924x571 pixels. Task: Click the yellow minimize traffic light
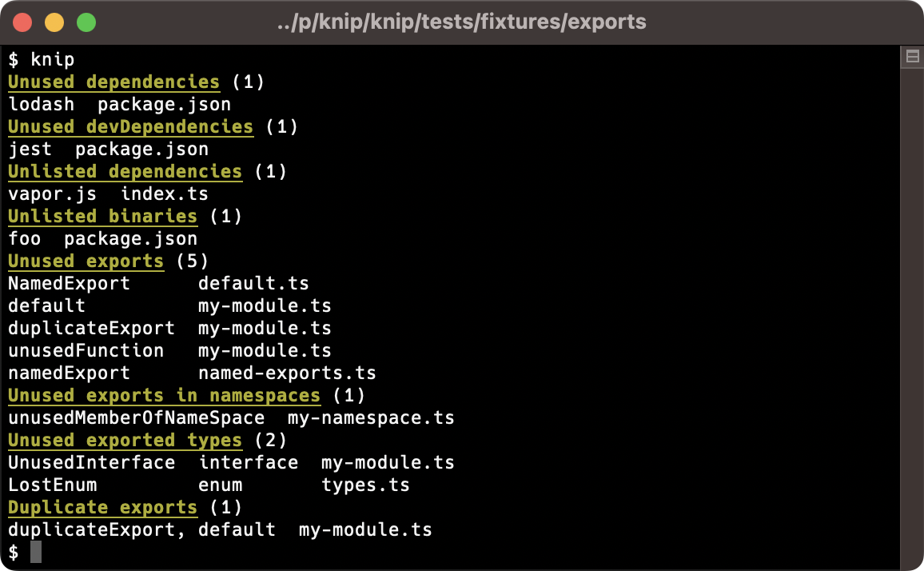pyautogui.click(x=53, y=24)
